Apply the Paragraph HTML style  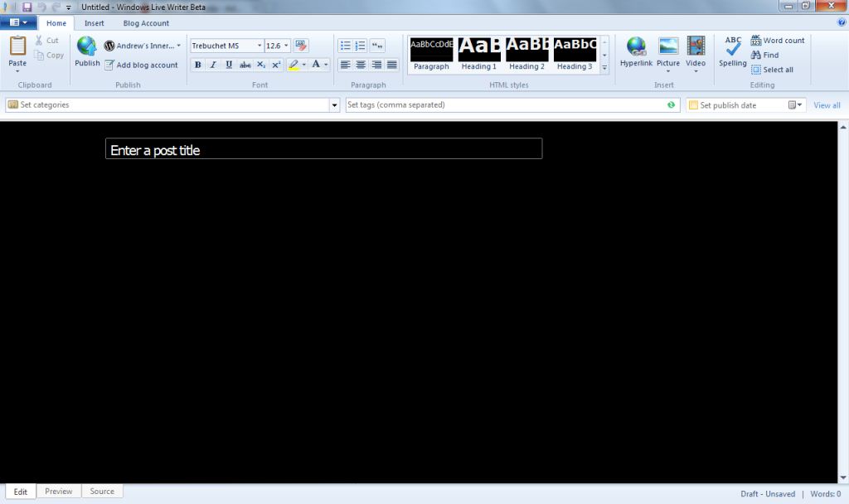431,54
